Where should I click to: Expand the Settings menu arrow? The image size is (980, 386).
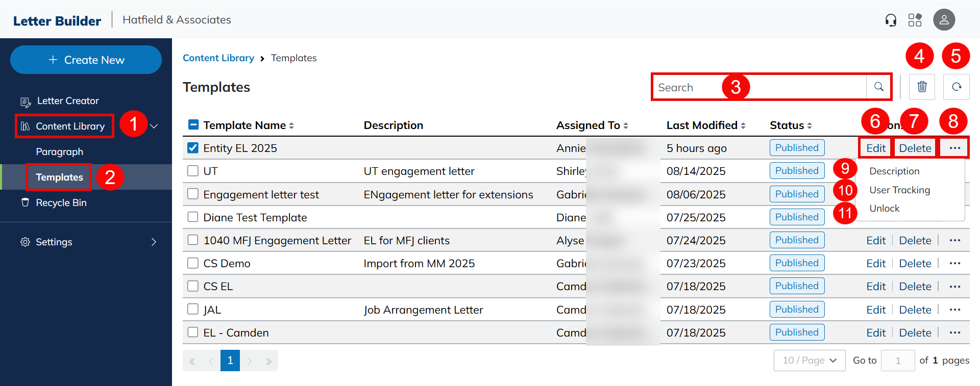(154, 242)
